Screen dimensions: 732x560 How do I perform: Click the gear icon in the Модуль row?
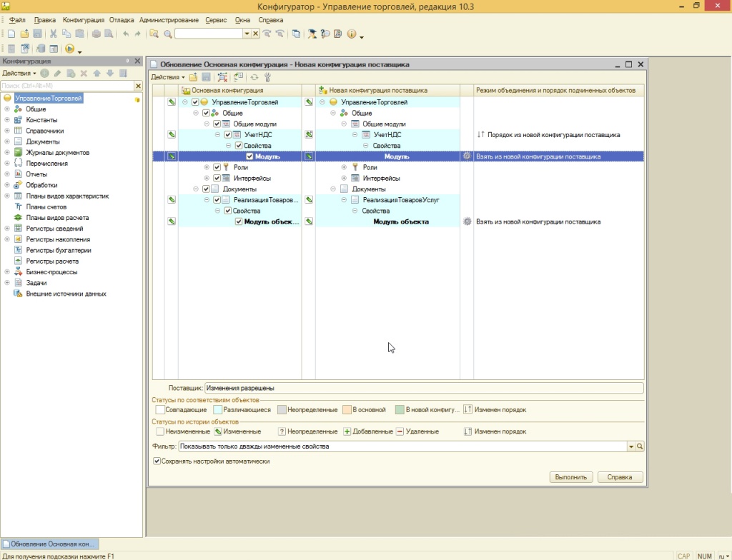468,156
